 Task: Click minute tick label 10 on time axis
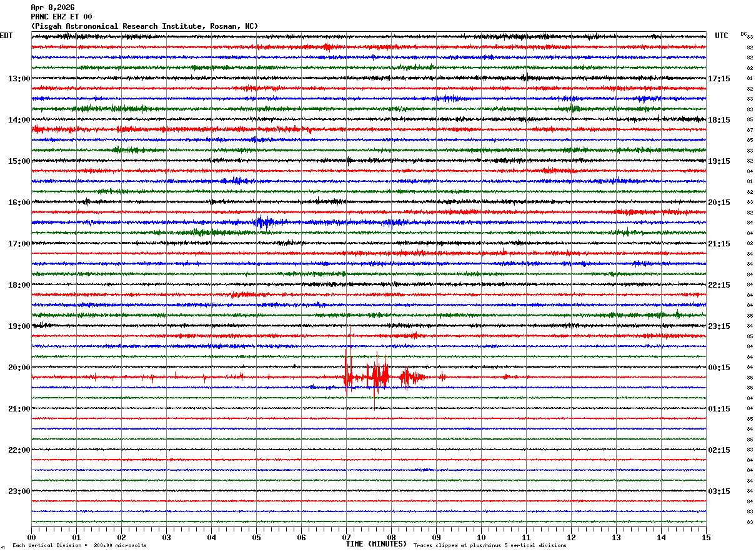(x=481, y=537)
